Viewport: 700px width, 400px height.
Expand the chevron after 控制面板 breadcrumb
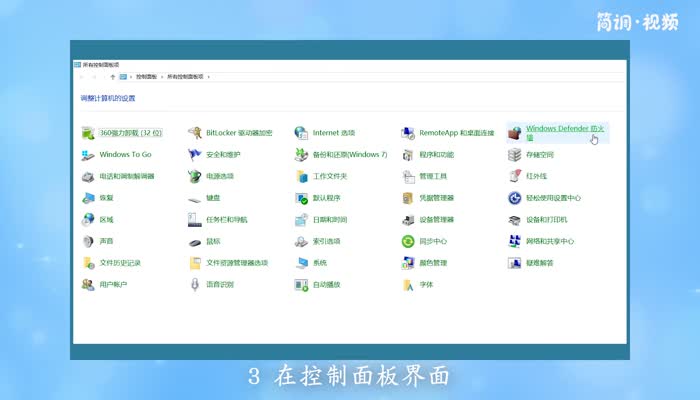tap(162, 77)
